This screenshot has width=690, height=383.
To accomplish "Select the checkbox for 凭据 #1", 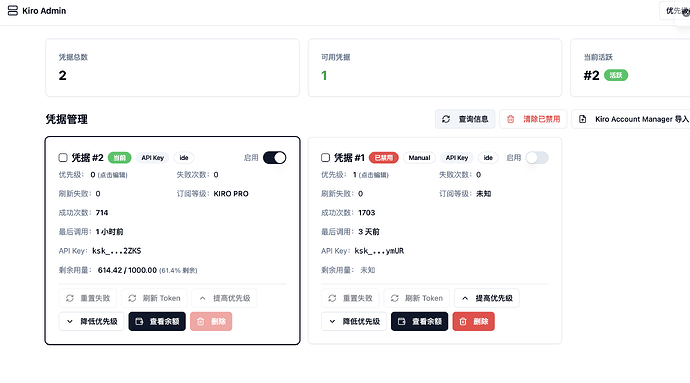I will [326, 158].
